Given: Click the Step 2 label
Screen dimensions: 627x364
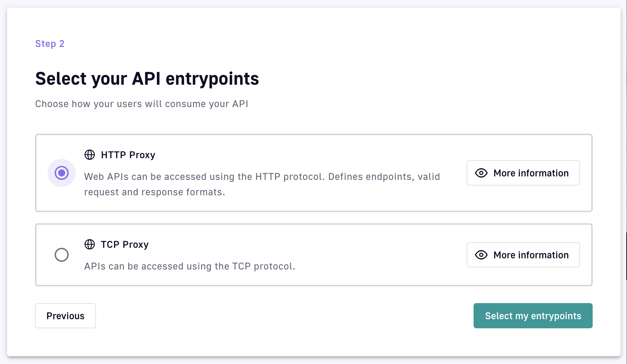Looking at the screenshot, I should pyautogui.click(x=50, y=44).
